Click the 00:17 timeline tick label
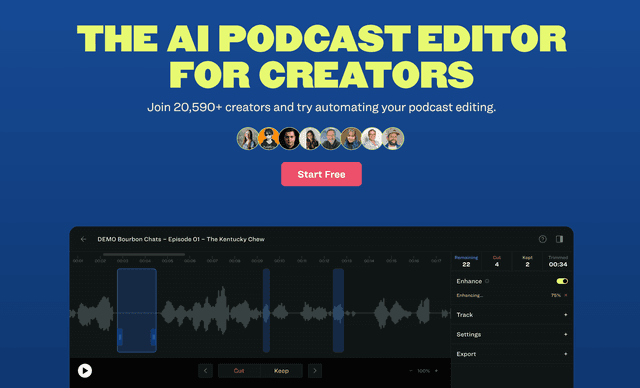Screen dimensions: 640x388 click(x=436, y=261)
